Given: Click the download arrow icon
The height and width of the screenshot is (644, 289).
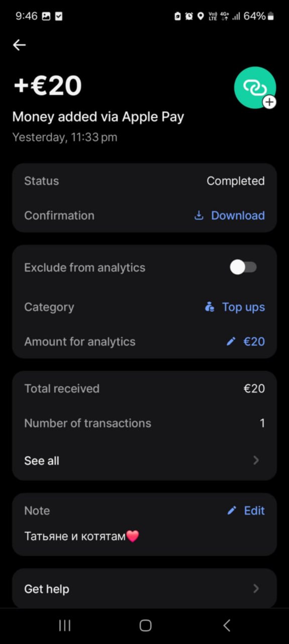Looking at the screenshot, I should (199, 215).
